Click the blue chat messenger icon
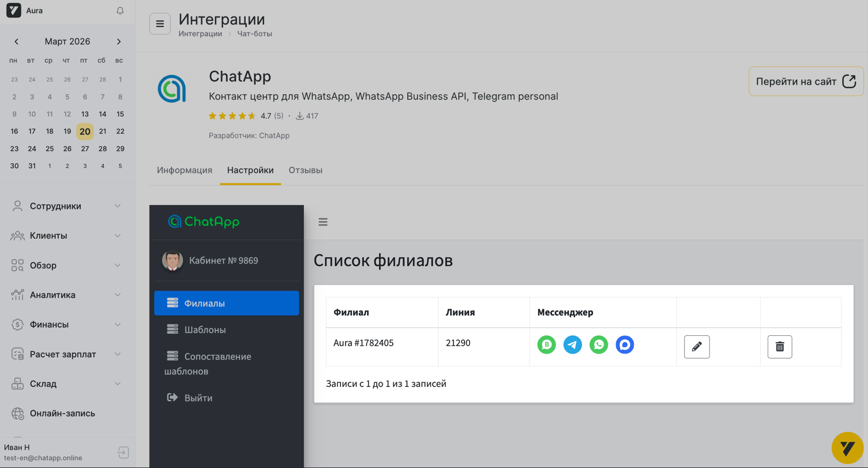Screen dimensions: 868x468 624,345
